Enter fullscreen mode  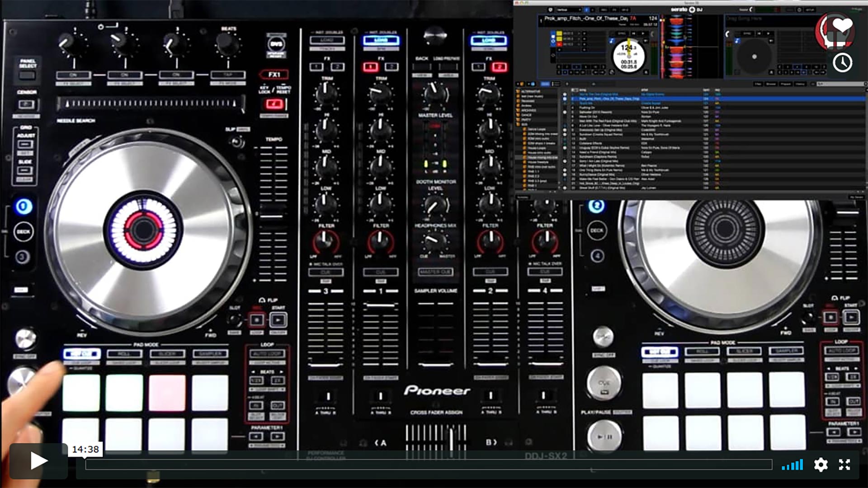pos(844,465)
